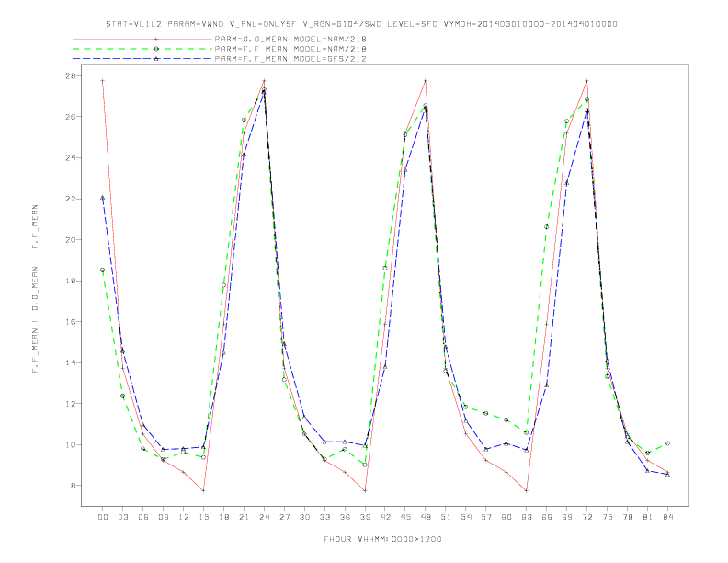This screenshot has height=563, width=728.
Task: Click x-axis forecast hour label 57
Action: coord(486,517)
